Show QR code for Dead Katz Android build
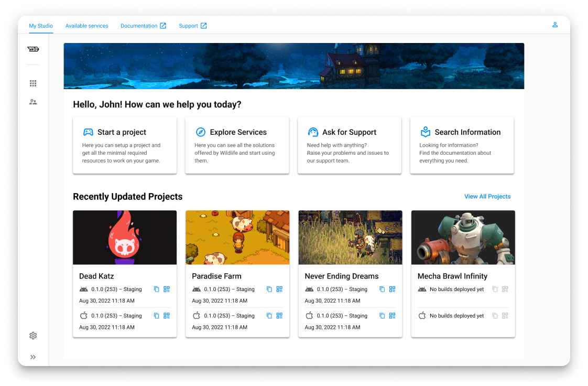Image resolution: width=588 pixels, height=386 pixels. [167, 289]
